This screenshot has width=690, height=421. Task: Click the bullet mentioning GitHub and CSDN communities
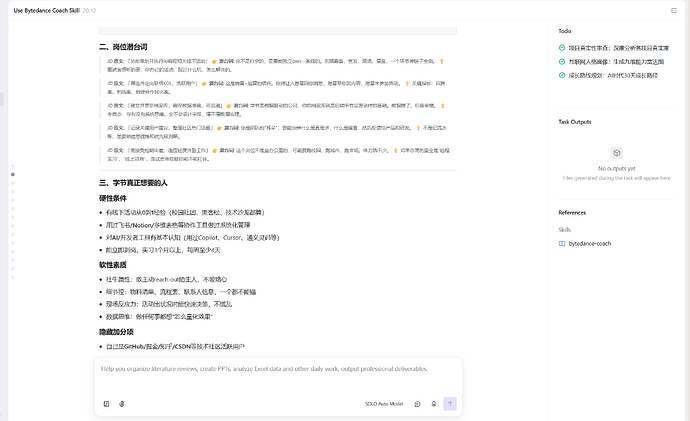[175, 347]
